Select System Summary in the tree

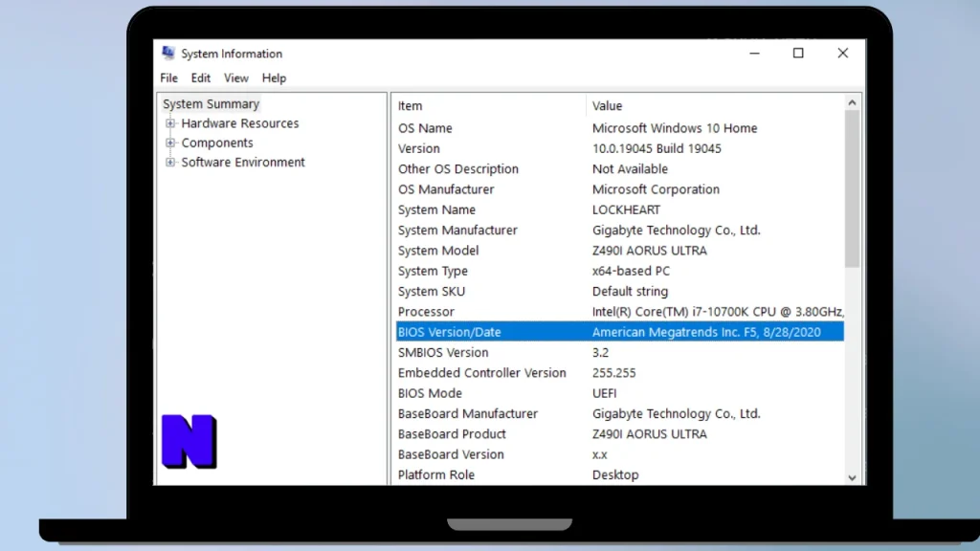[x=211, y=103]
